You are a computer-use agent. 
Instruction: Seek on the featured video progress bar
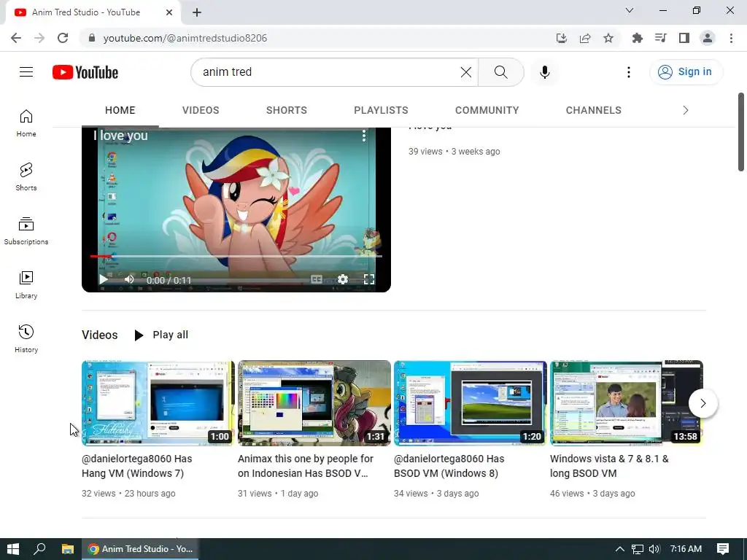(236, 256)
